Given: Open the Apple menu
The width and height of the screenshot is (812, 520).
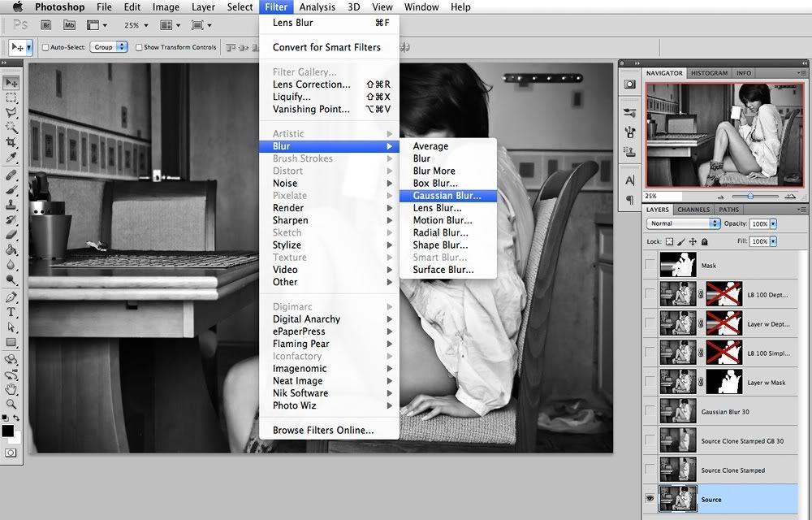Looking at the screenshot, I should [18, 6].
